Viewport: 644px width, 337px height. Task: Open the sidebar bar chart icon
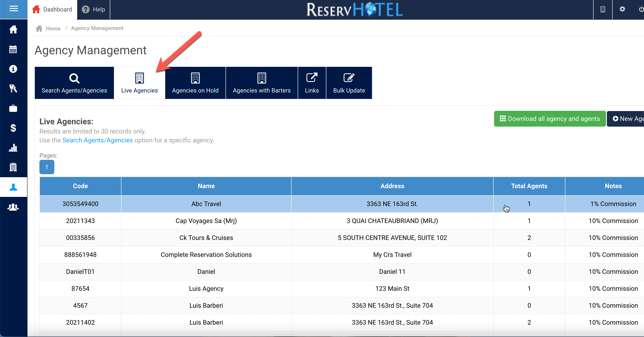(13, 148)
